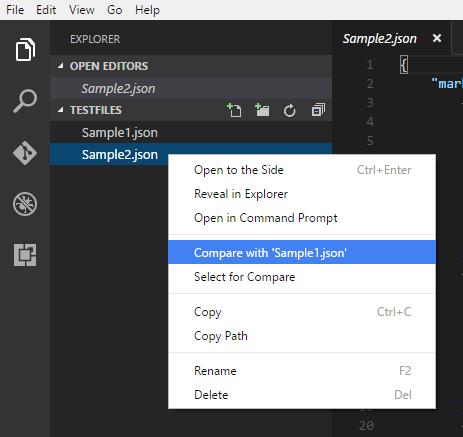Screen dimensions: 463x437
Task: Collapse all folders in TESTFILES
Action: point(318,110)
